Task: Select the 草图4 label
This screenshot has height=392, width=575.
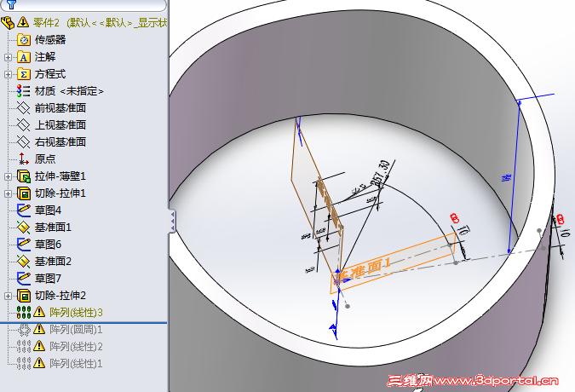Action: click(x=48, y=210)
